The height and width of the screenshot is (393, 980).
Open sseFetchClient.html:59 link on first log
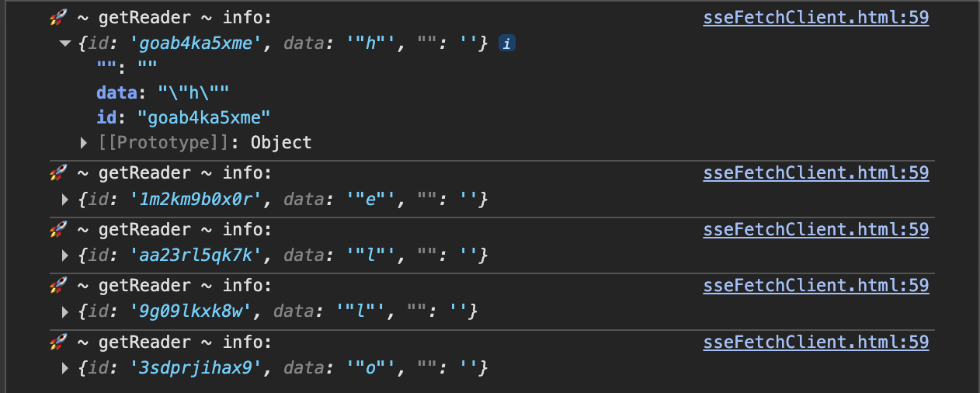click(x=815, y=18)
